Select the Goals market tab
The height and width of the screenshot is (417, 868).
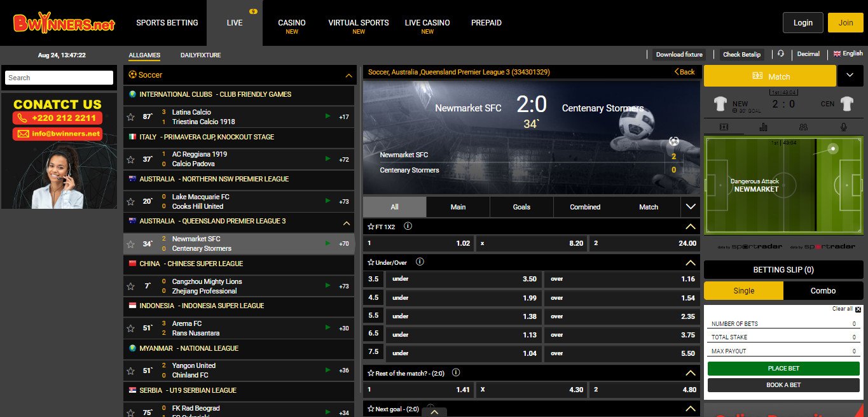(521, 207)
